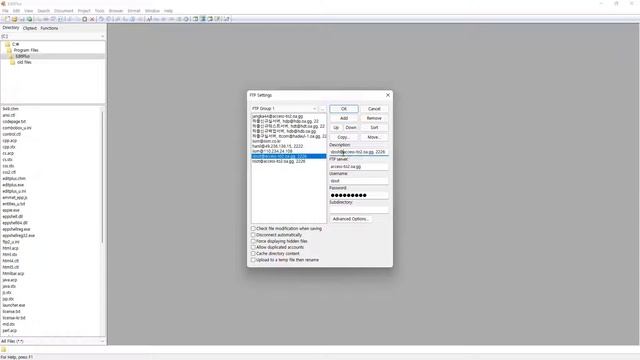Open the Tools menu
The image size is (640, 360).
pos(100,11)
